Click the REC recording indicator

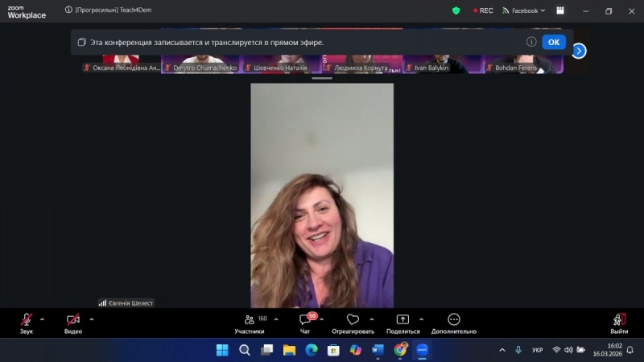pos(483,10)
